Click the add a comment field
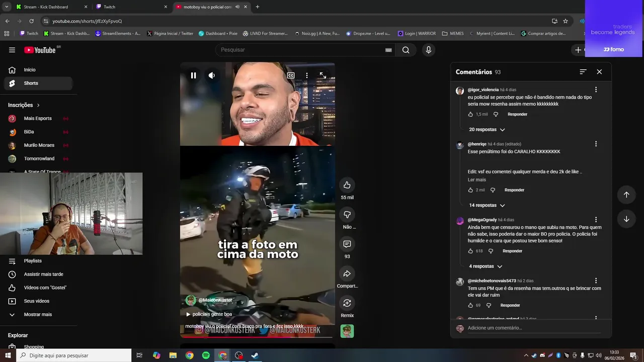The width and height of the screenshot is (644, 362). tap(533, 328)
